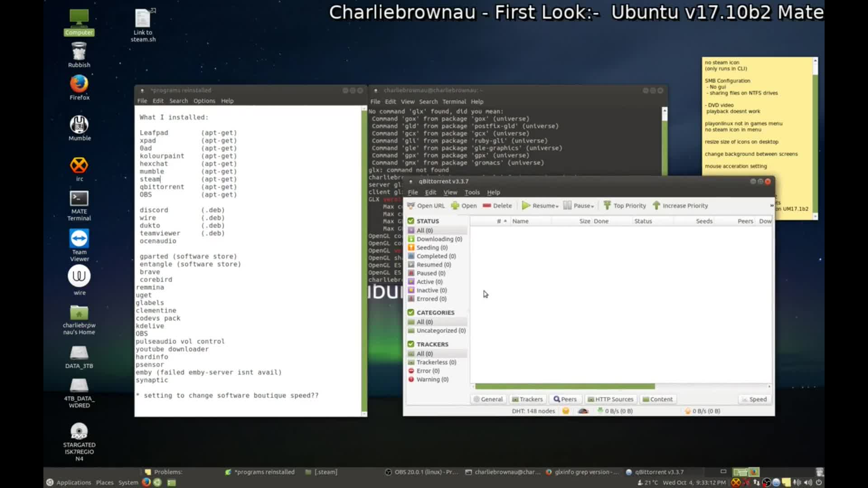Click the connection status icon in qBittorrent status bar

click(566, 411)
